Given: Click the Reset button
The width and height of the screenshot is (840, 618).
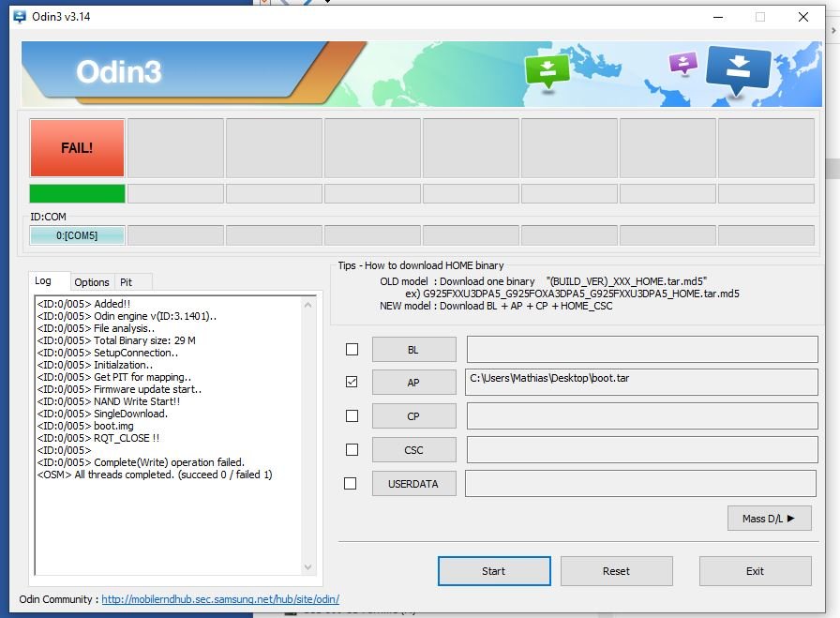Looking at the screenshot, I should pos(617,571).
